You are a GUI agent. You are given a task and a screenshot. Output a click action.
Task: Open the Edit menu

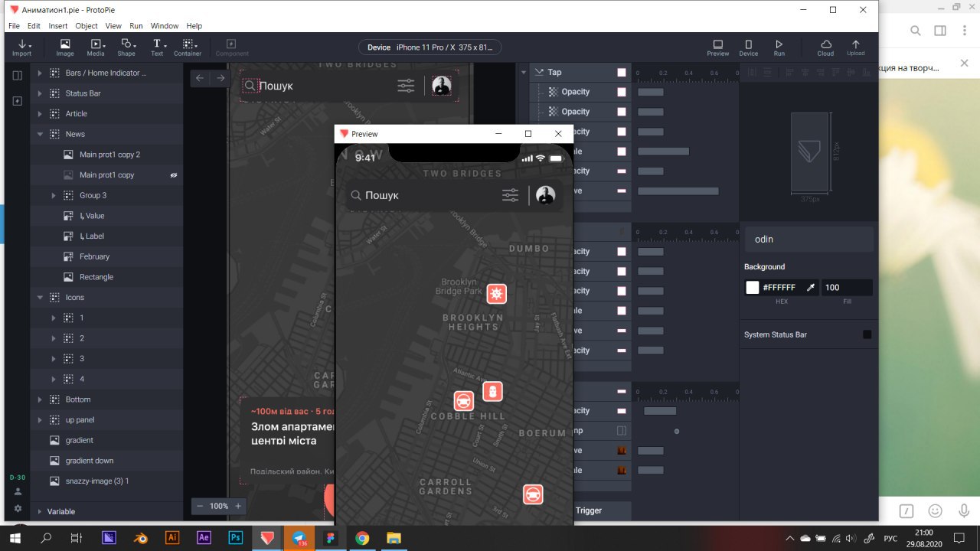[x=34, y=25]
